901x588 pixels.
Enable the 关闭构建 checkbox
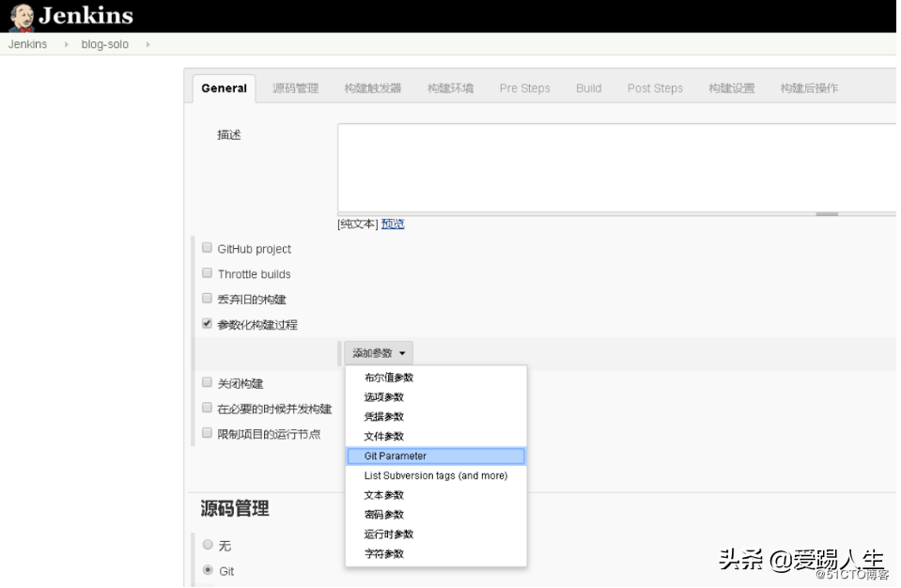pyautogui.click(x=207, y=382)
